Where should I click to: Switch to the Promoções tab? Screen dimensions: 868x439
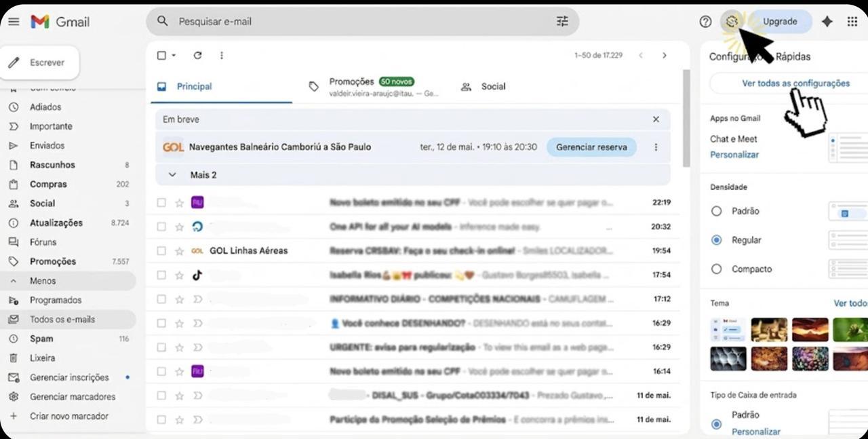(373, 87)
